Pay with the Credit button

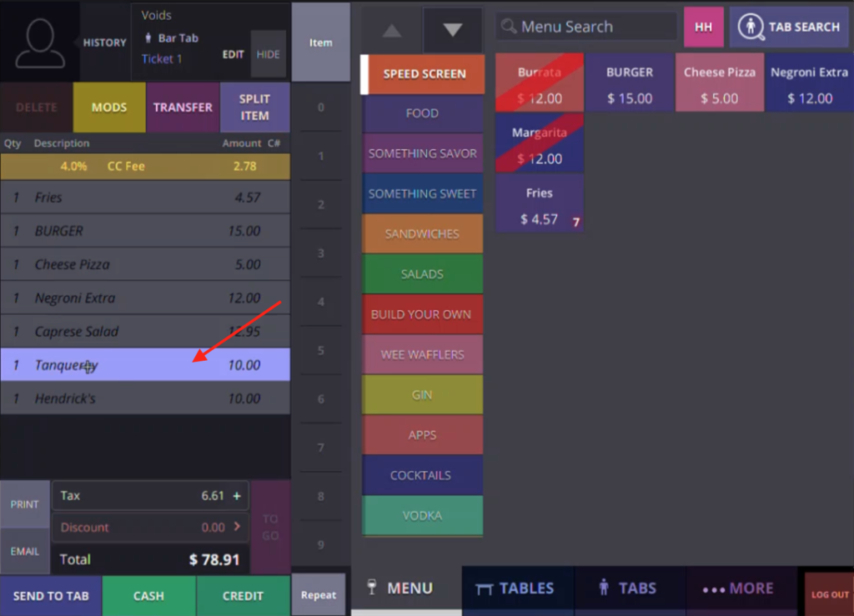pos(243,595)
